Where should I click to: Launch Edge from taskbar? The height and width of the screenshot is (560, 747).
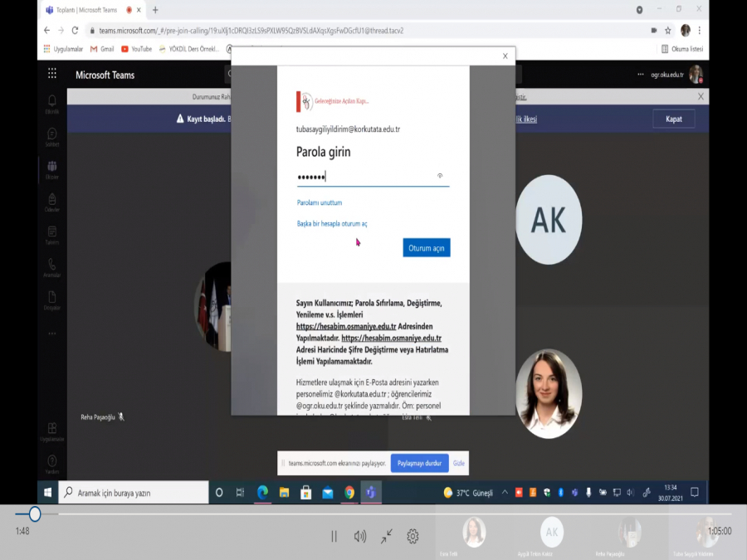click(x=262, y=492)
